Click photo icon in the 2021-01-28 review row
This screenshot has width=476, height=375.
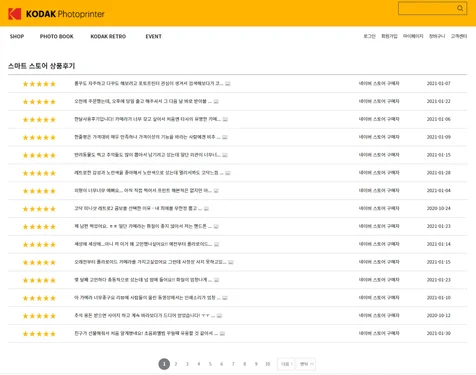228,173
